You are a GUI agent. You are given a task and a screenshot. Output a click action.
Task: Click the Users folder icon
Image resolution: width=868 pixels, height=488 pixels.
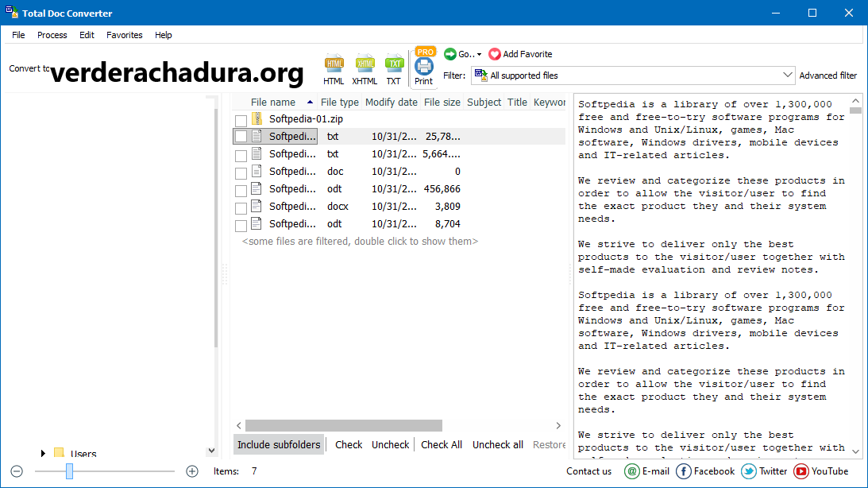click(x=60, y=453)
